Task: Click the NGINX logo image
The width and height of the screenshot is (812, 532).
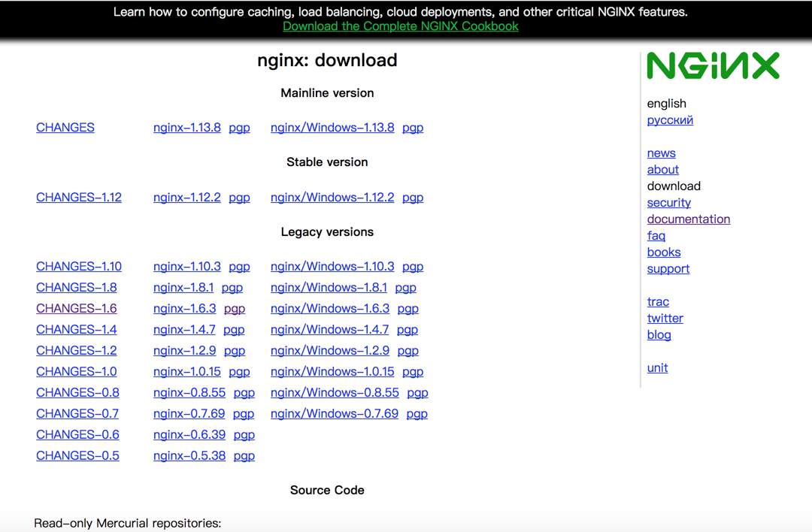Action: 713,65
